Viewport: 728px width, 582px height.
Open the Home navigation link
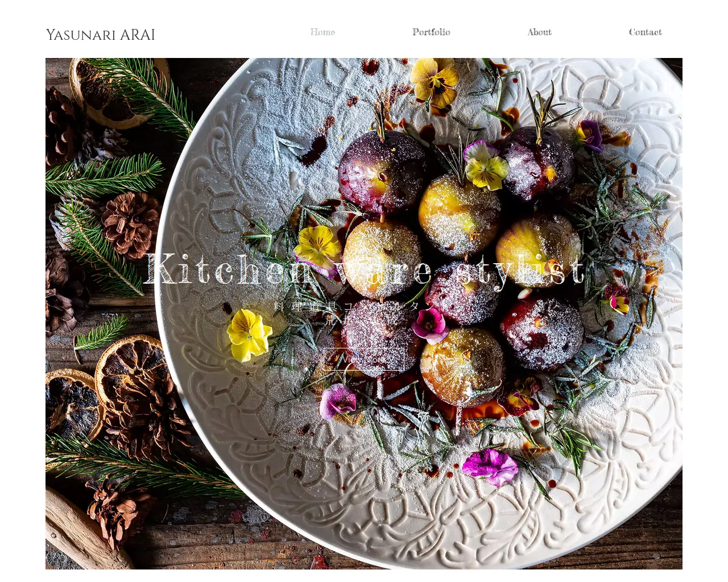click(x=322, y=32)
